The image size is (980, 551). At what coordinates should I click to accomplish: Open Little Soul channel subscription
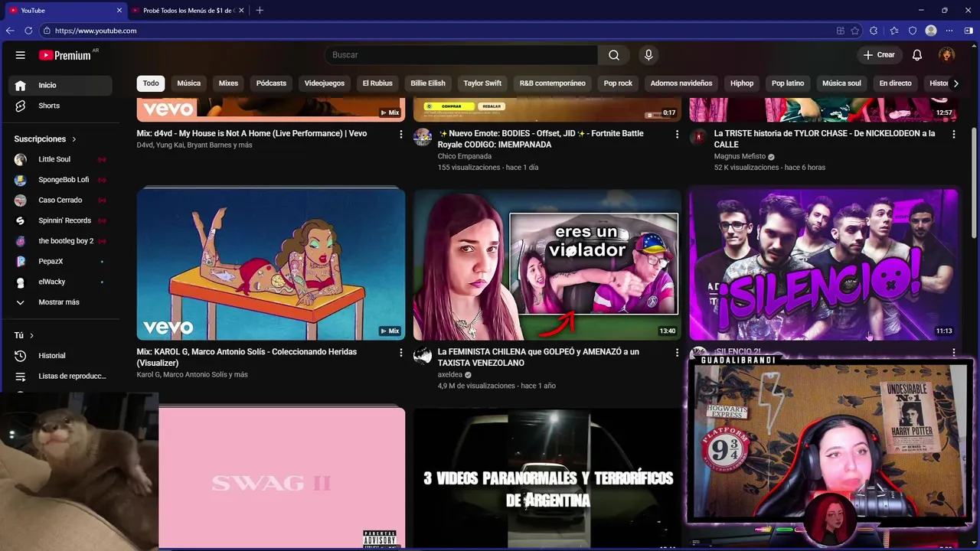(60, 159)
